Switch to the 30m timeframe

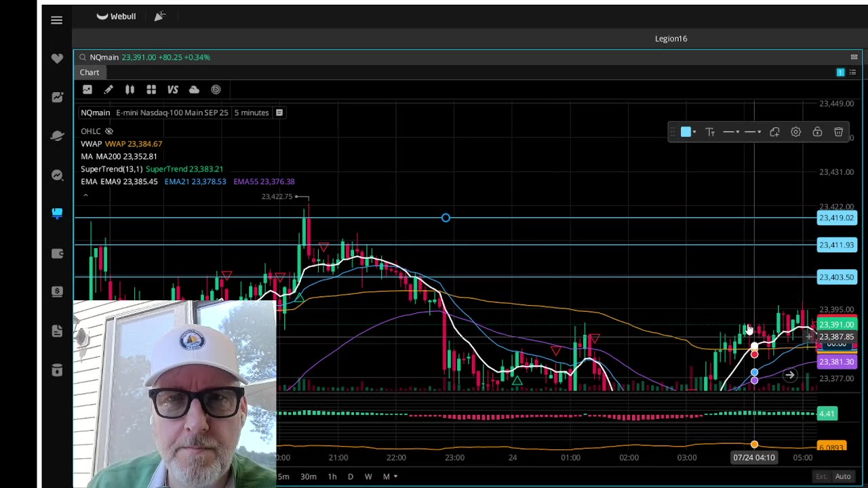point(309,476)
